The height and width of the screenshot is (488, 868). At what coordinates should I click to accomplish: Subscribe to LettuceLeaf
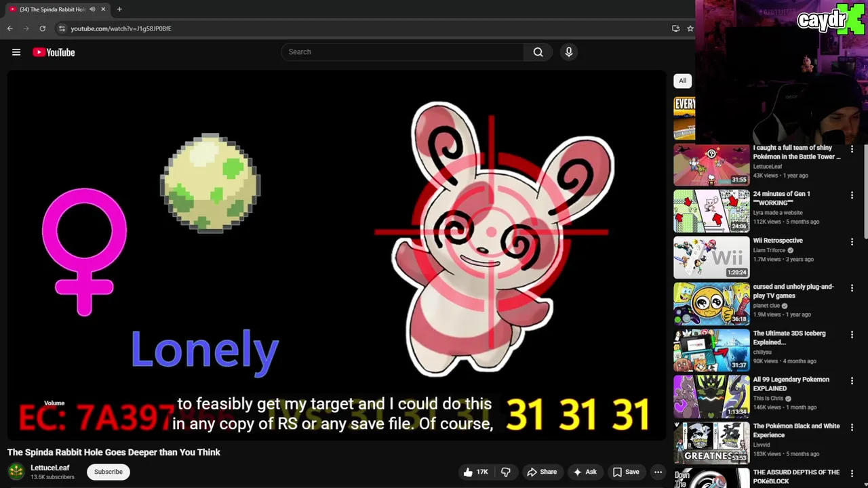tap(108, 472)
